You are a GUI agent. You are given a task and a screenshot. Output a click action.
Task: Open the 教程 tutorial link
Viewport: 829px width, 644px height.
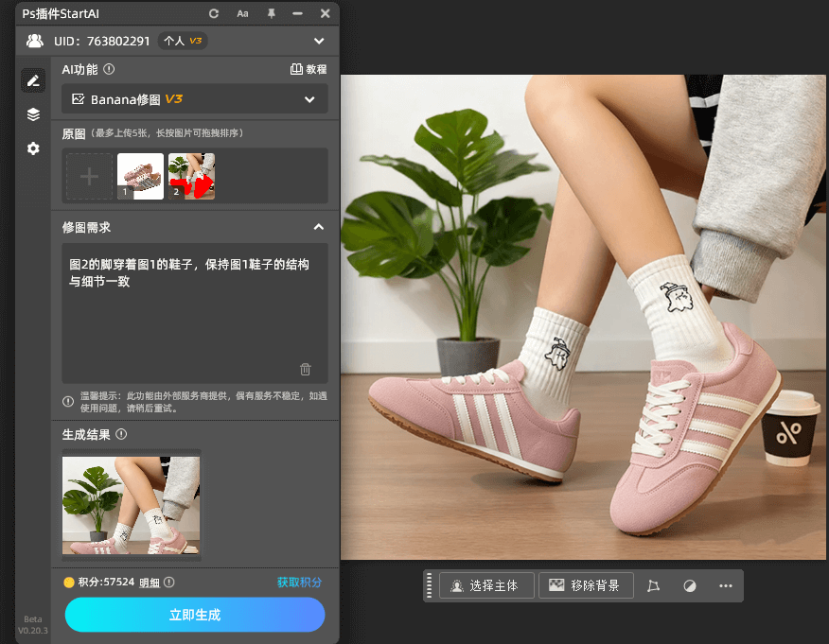[x=309, y=69]
